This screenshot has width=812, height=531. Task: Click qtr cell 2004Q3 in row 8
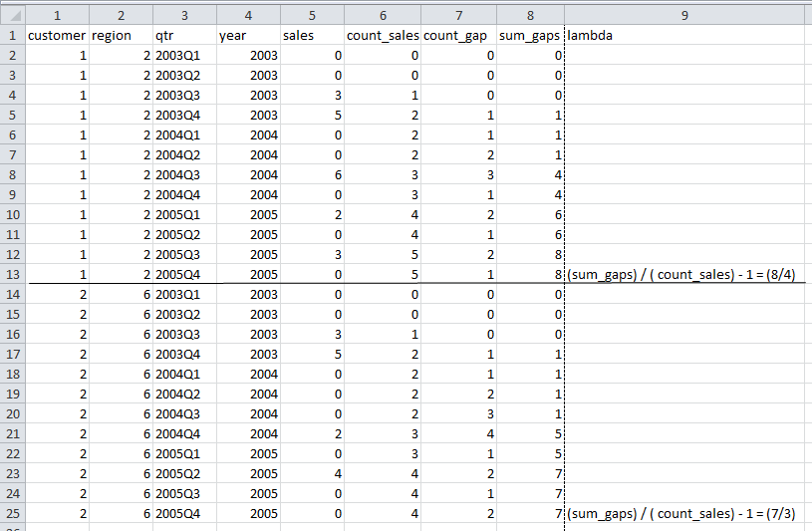(185, 175)
